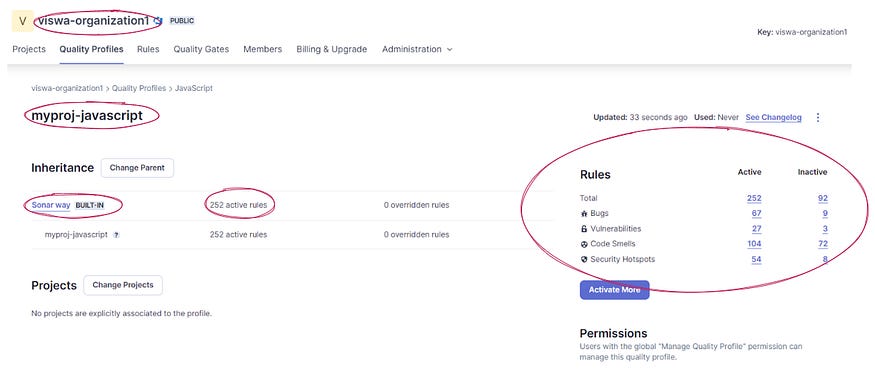Screen dimensions: 875x376
Task: Open the 27 active Vulnerabilities link
Action: [x=757, y=229]
